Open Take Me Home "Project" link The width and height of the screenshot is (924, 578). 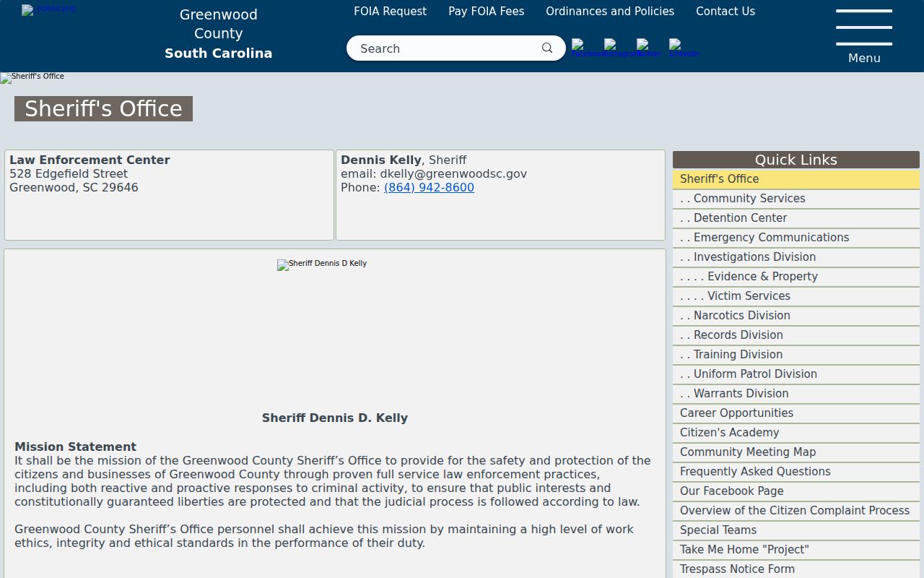pyautogui.click(x=796, y=550)
